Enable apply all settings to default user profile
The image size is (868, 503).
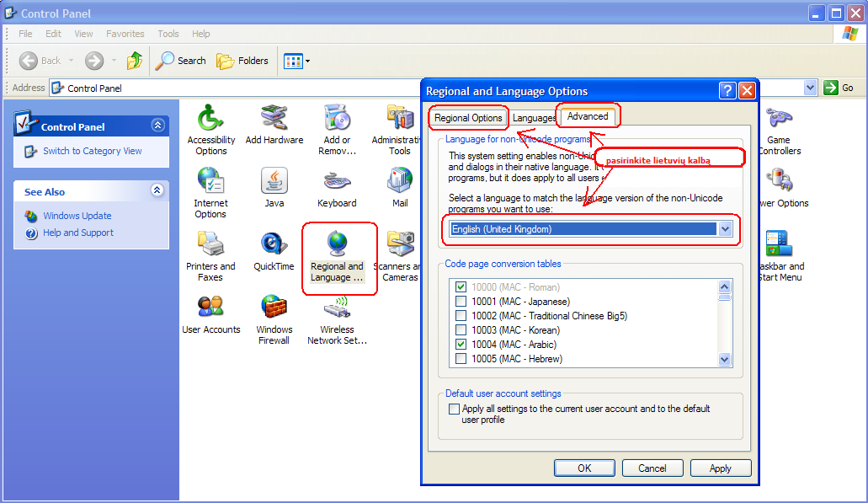(455, 409)
